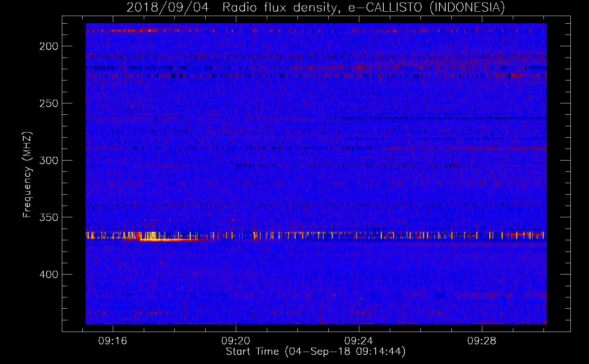This screenshot has height=364, width=589.
Task: Click the 200 frequency tick label
Action: (49, 47)
